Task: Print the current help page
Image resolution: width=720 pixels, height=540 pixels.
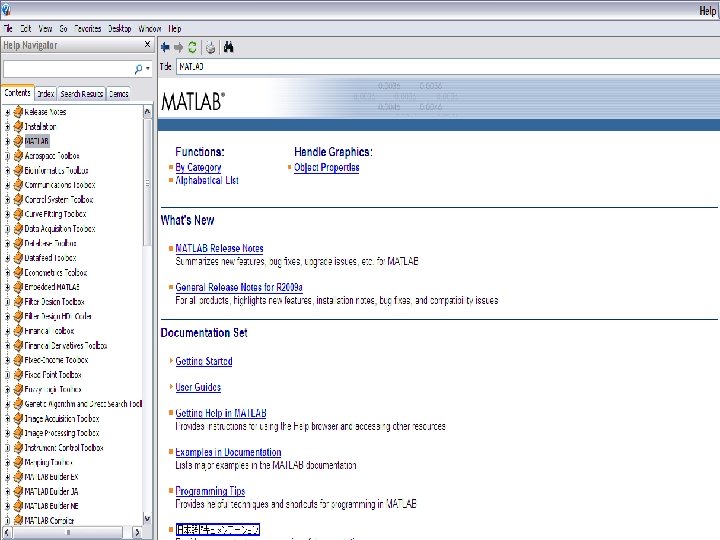Action: pos(210,47)
